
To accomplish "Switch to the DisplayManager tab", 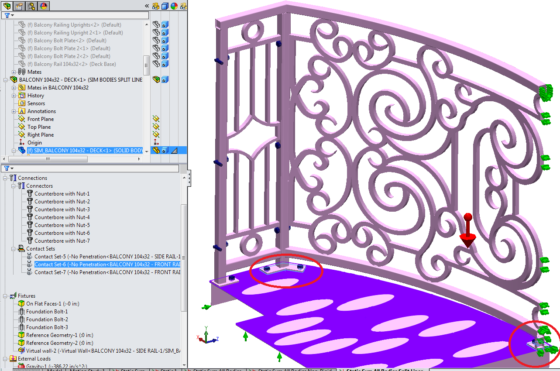I will [x=44, y=6].
